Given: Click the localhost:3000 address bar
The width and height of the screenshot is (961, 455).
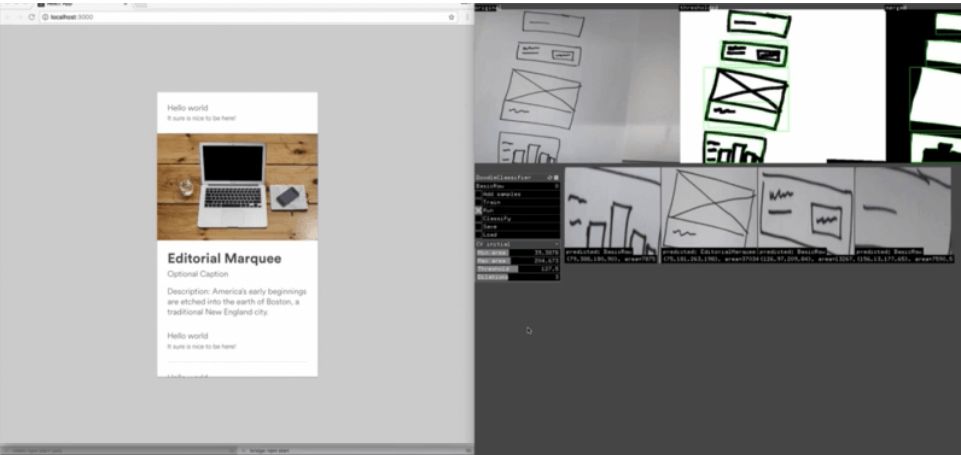Looking at the screenshot, I should tap(249, 17).
